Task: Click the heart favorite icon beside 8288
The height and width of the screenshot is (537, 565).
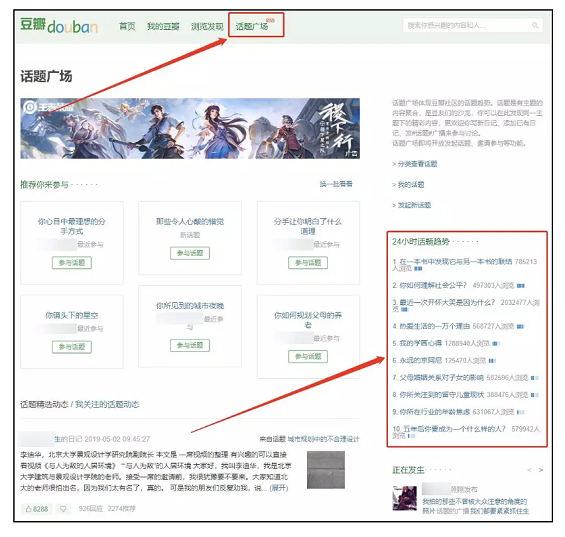Action: pos(63,509)
